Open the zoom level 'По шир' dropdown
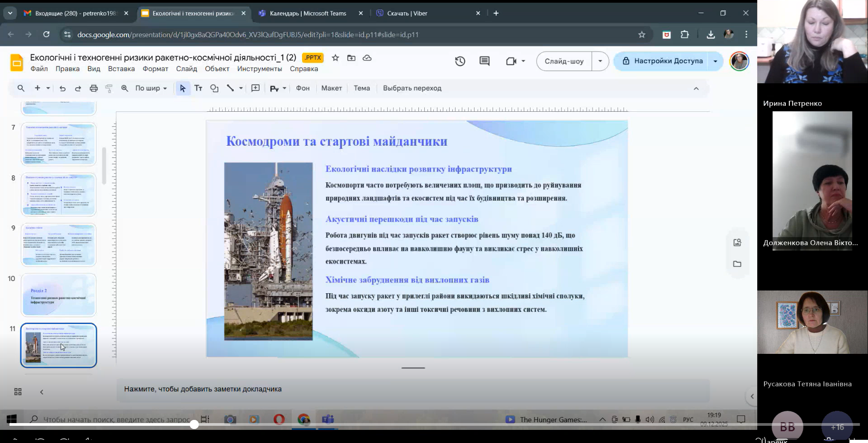Viewport: 868px width, 443px height. pyautogui.click(x=151, y=88)
